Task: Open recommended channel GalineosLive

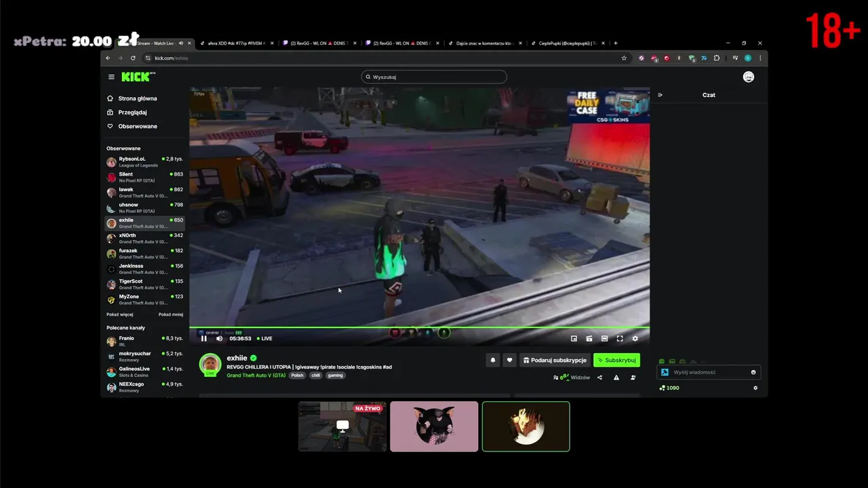Action: click(x=144, y=371)
